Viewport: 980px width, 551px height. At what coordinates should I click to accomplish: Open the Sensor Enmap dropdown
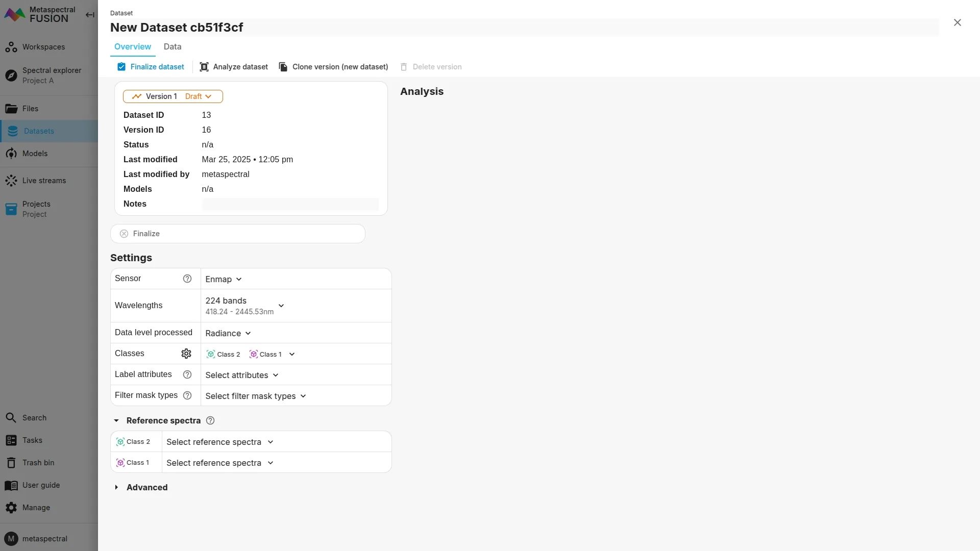[224, 279]
